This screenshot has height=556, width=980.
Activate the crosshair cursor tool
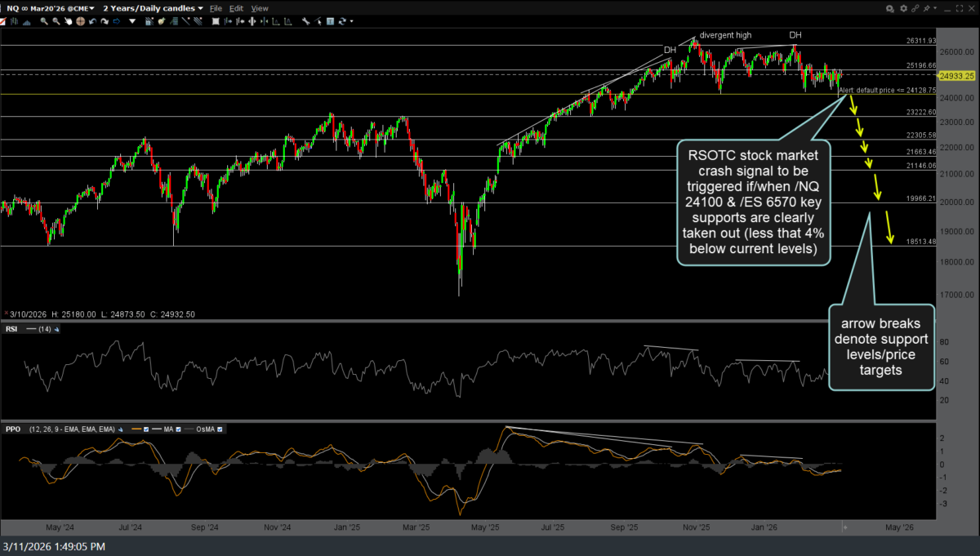[x=80, y=21]
